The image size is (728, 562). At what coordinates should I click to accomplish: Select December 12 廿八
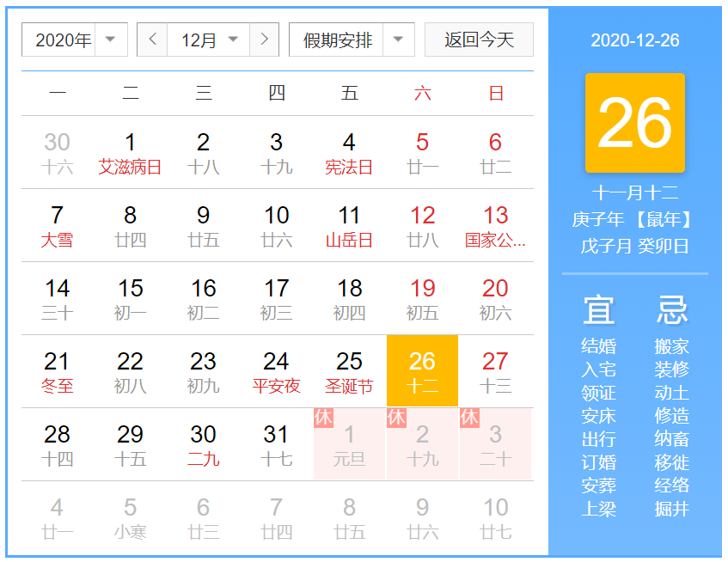click(x=423, y=225)
